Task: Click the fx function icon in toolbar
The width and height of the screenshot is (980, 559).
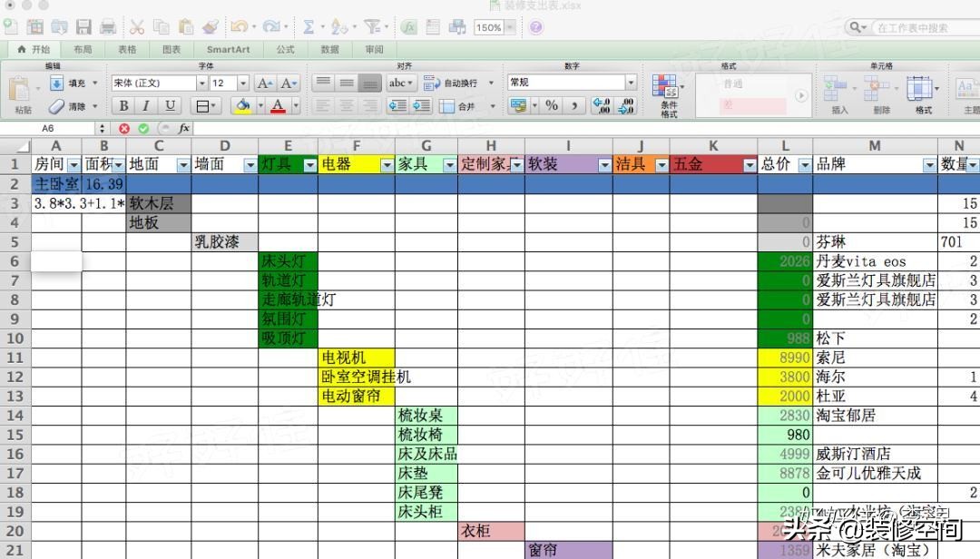Action: 408,27
